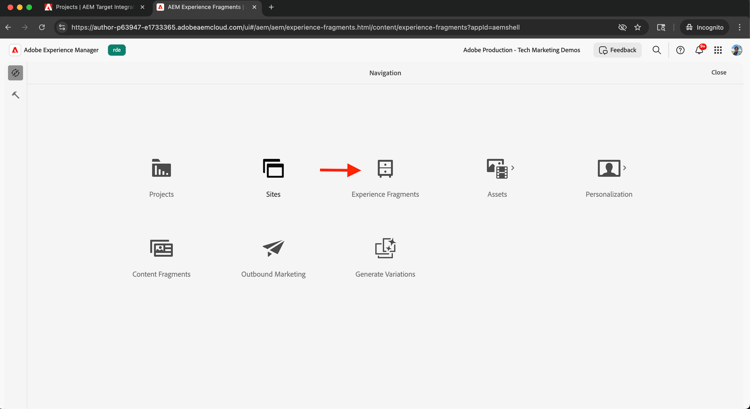Click the rde environment badge
The height and width of the screenshot is (409, 750).
point(117,50)
